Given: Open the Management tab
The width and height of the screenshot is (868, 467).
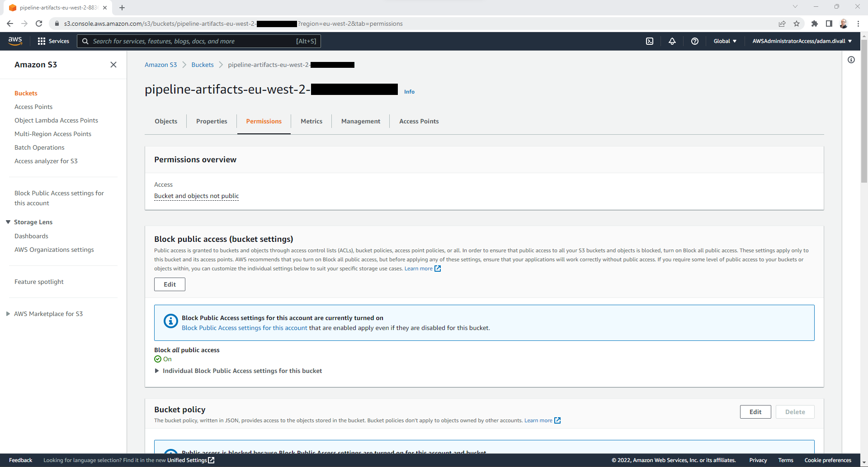Looking at the screenshot, I should (x=361, y=121).
